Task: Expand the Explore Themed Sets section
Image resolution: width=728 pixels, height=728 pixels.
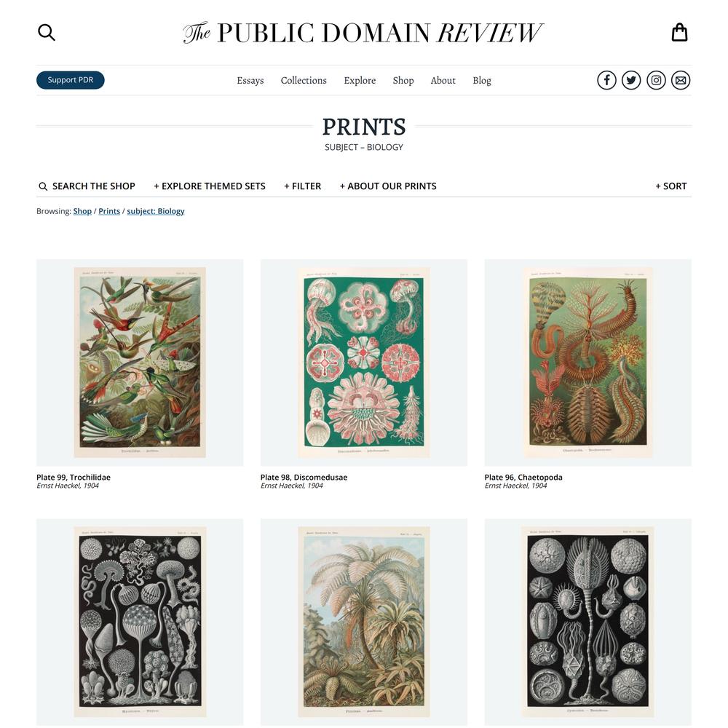Action: pos(210,186)
